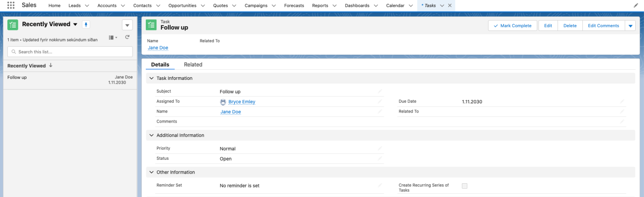This screenshot has width=644, height=197.
Task: Open the Opportunities tab
Action: [x=182, y=6]
